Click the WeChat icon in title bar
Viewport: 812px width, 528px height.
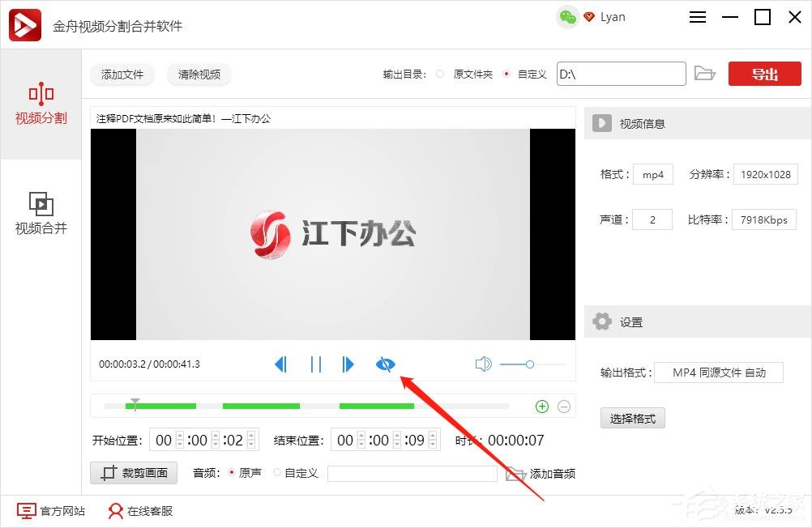click(566, 16)
